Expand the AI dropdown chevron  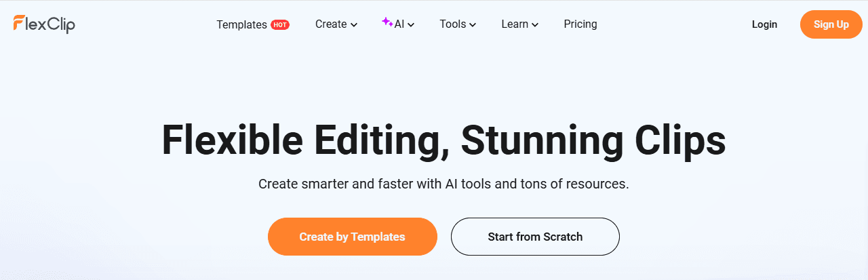411,25
